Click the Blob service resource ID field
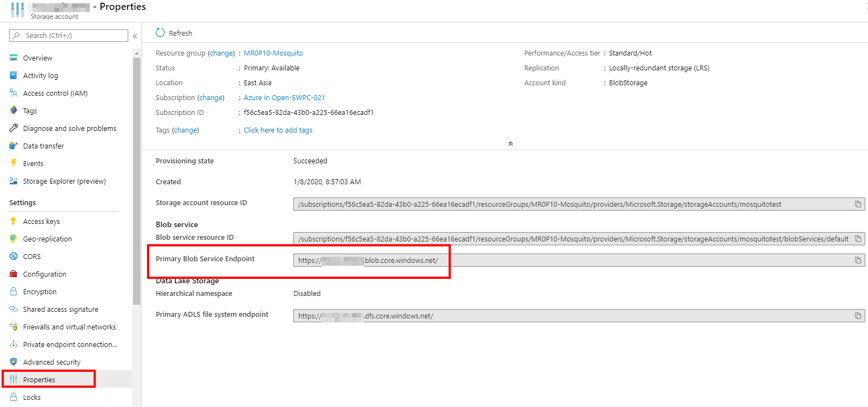The width and height of the screenshot is (868, 407). pos(579,239)
